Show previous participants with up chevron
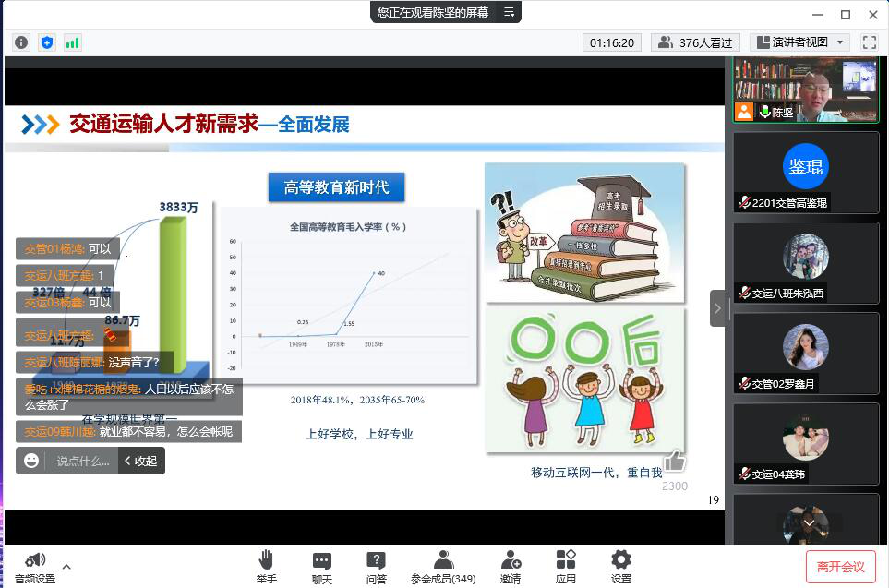 tap(809, 76)
